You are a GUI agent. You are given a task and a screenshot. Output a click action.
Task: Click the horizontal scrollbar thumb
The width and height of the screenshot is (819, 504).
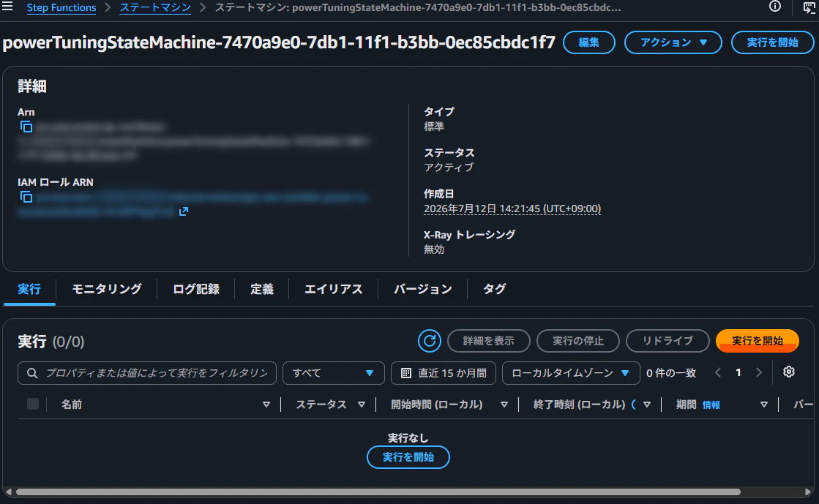click(x=378, y=492)
